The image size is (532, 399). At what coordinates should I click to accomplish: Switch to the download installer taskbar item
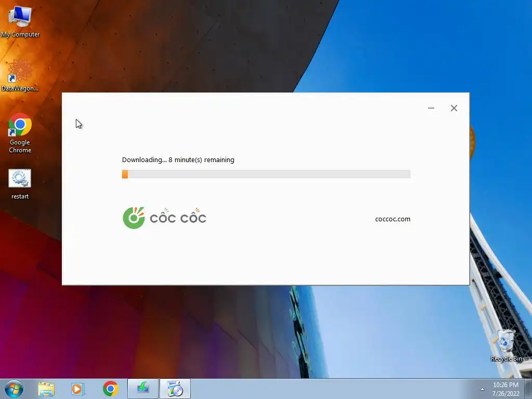click(x=143, y=389)
